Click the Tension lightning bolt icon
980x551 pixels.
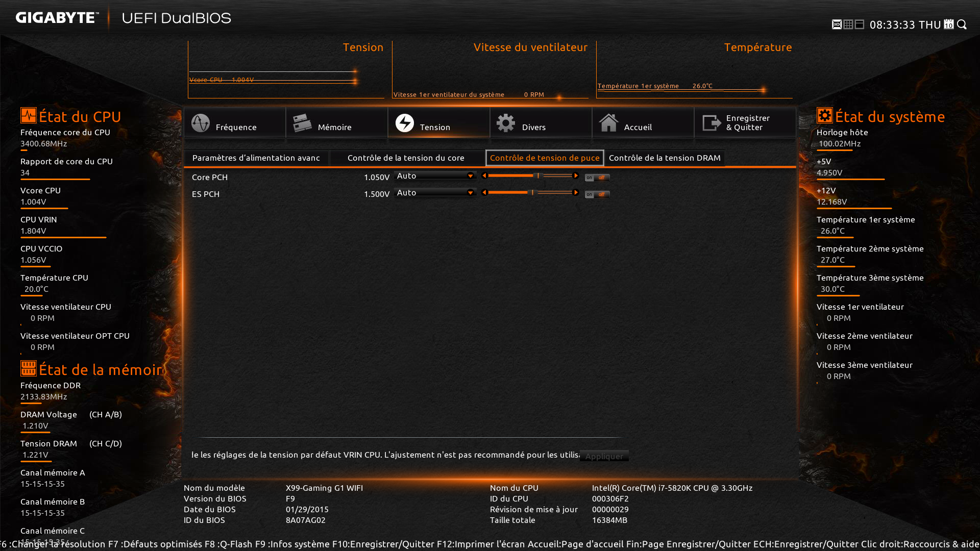(404, 123)
